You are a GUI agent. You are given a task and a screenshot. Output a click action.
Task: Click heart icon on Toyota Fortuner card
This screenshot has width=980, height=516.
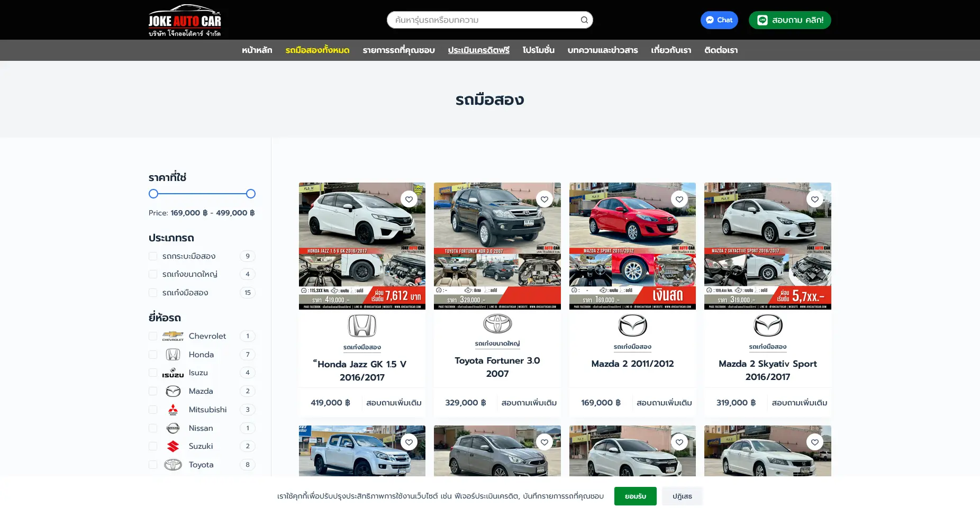544,199
